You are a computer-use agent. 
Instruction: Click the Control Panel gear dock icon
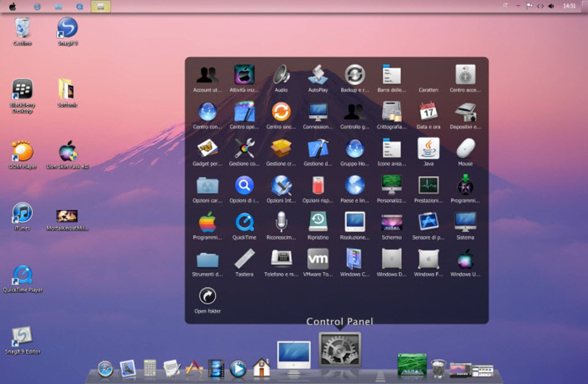point(340,349)
